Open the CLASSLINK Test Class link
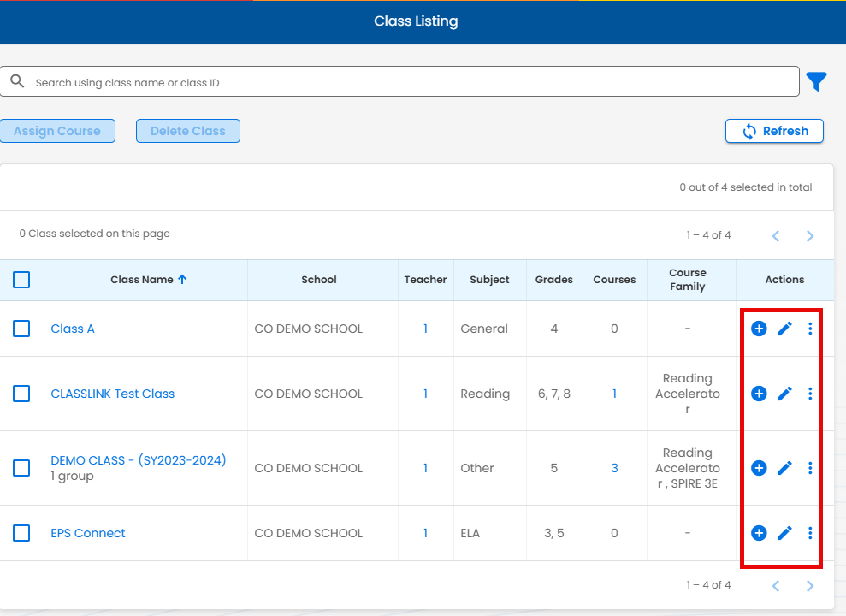 pyautogui.click(x=113, y=394)
